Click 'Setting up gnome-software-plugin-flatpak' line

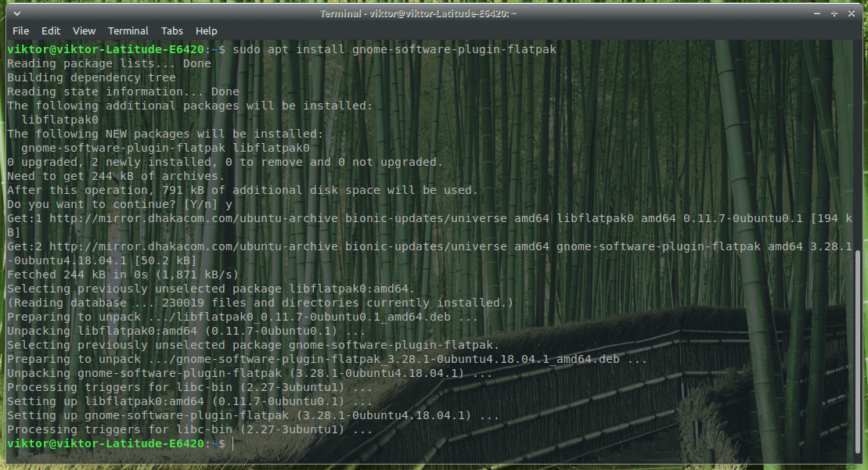[x=253, y=415]
